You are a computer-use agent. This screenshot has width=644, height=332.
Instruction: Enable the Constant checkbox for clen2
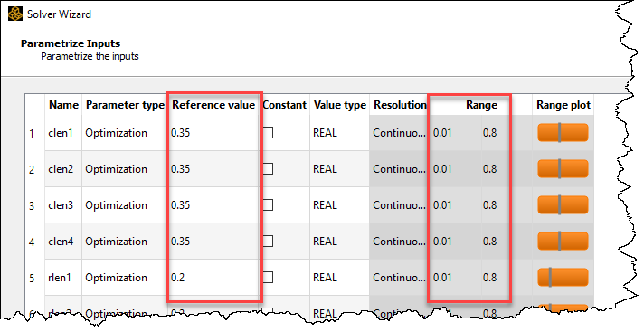tap(268, 169)
